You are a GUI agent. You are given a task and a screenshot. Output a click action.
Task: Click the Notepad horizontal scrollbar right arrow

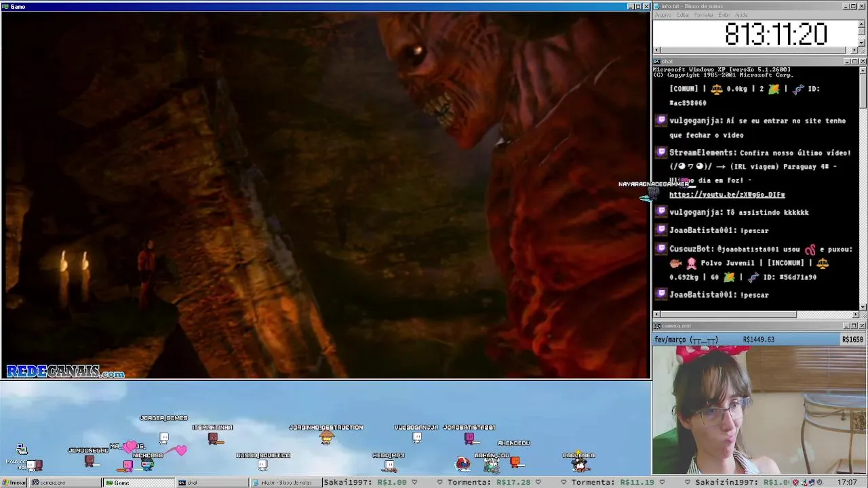[854, 50]
